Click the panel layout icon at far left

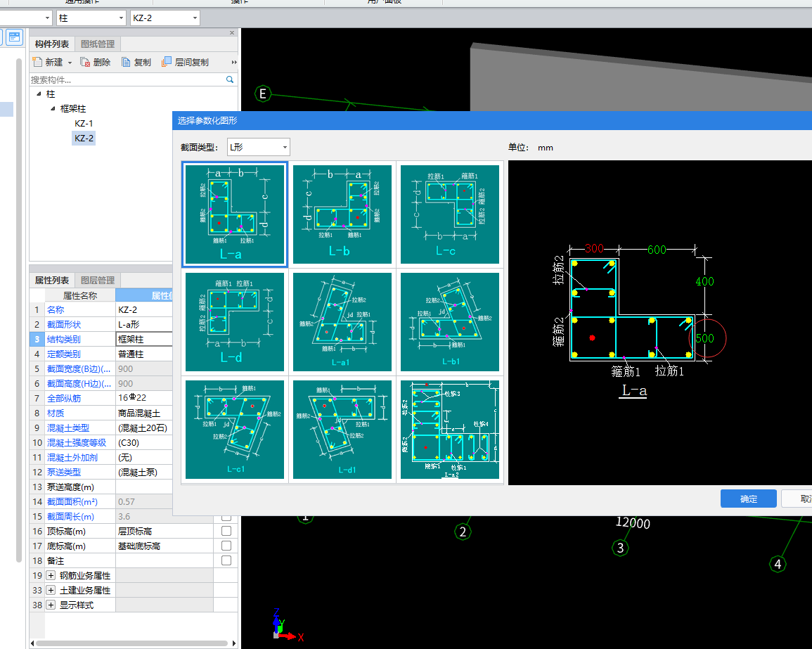click(15, 37)
